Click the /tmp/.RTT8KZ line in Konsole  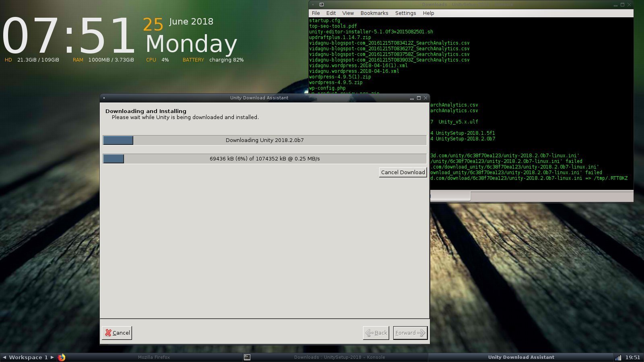529,178
